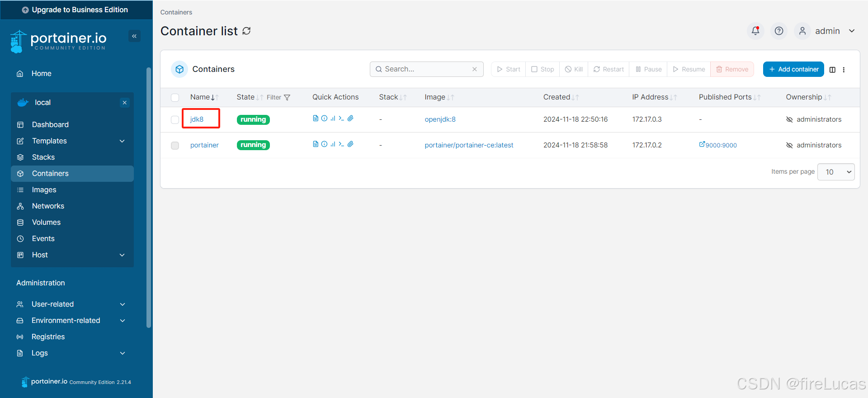The image size is (868, 398).
Task: Collapse the sidebar with the double-chevron button
Action: click(134, 36)
